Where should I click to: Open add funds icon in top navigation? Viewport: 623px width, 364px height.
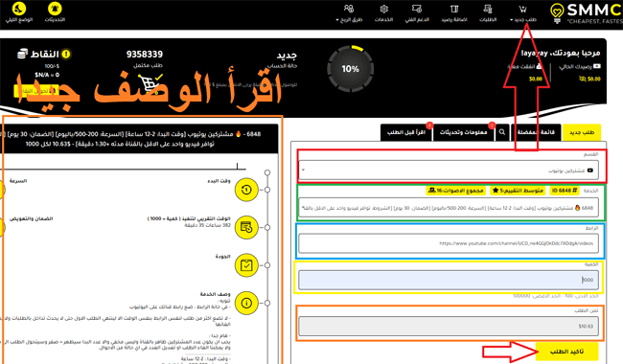pos(454,9)
